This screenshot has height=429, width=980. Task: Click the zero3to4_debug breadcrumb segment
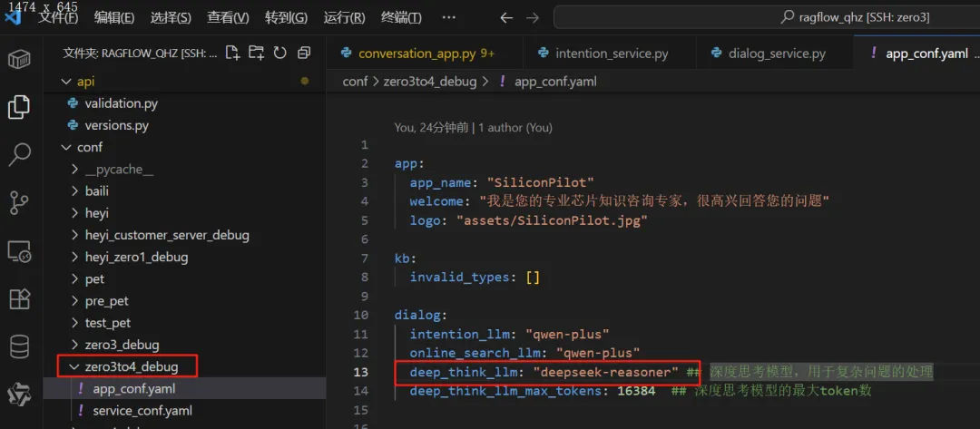429,82
